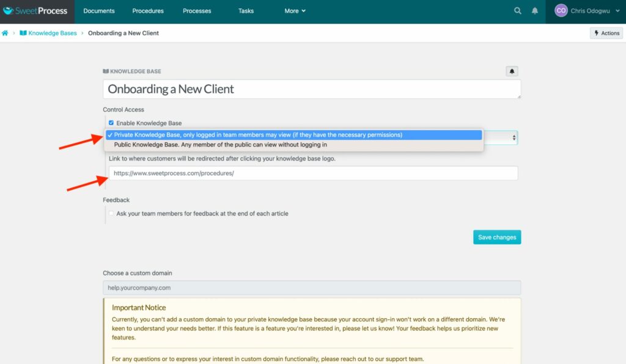The height and width of the screenshot is (364, 626).
Task: Uncheck the Enable Knowledge Base checkbox
Action: click(111, 122)
